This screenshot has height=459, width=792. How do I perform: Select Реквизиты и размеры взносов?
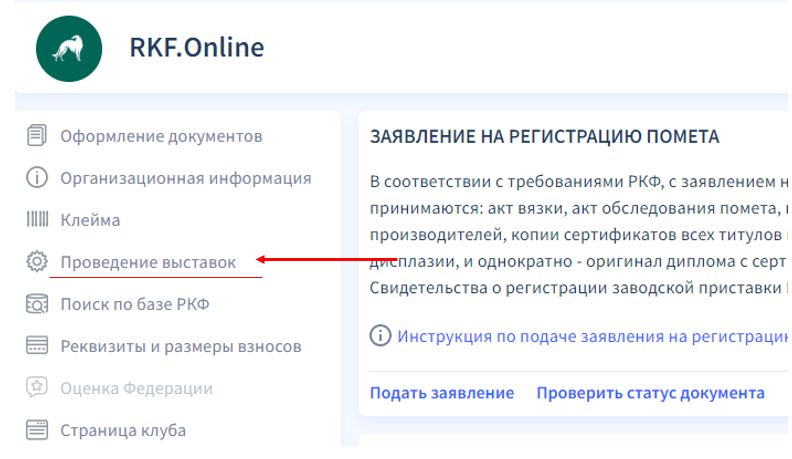click(x=180, y=346)
